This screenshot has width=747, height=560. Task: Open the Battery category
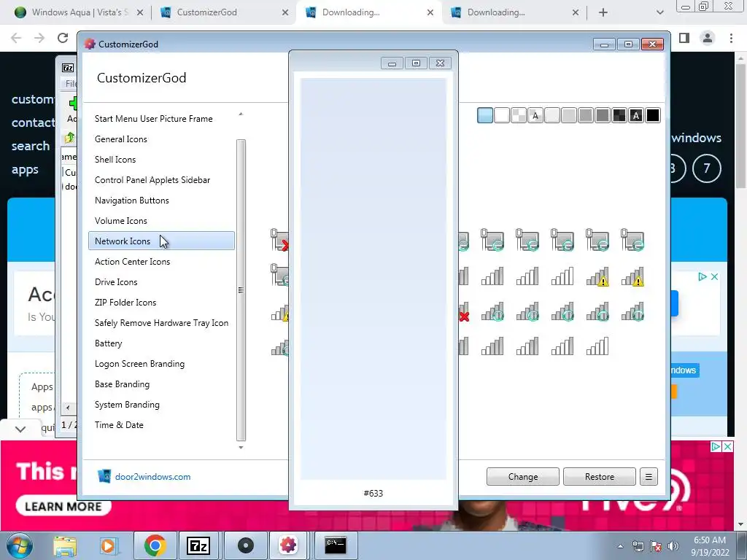point(161,343)
